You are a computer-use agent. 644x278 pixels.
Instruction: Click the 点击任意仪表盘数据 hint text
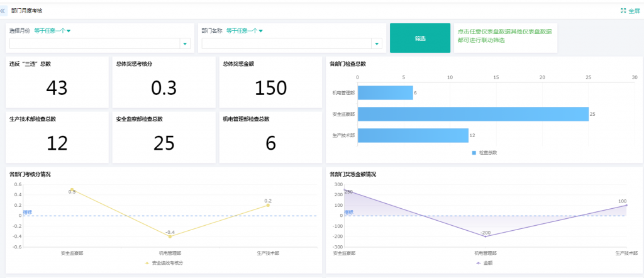[505, 36]
